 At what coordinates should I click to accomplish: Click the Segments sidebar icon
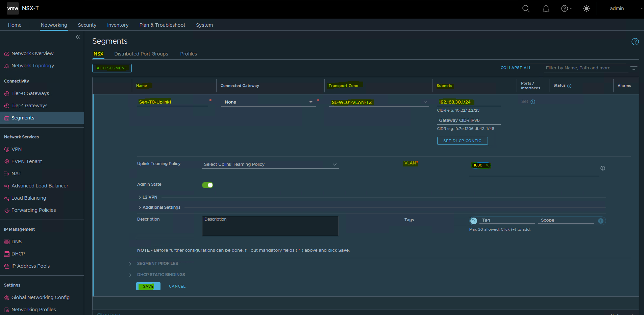(x=7, y=118)
